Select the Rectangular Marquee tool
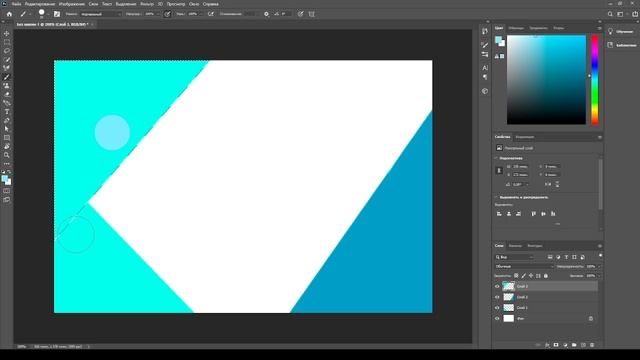This screenshot has width=640, height=360. click(7, 42)
